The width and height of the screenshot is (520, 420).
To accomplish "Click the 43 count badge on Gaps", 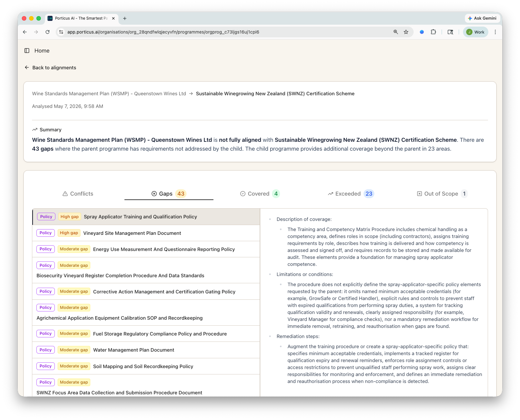I will click(181, 194).
